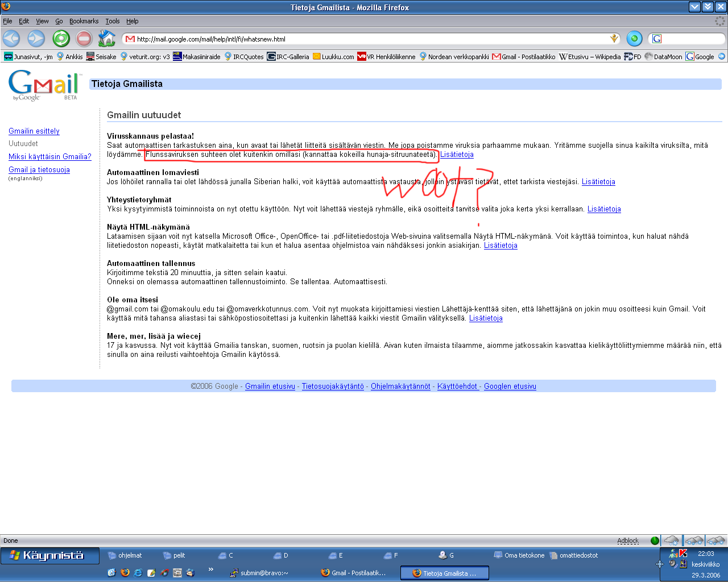Open the Etusivu – Wikipedia bookmark
The image size is (728, 582).
[x=590, y=56]
